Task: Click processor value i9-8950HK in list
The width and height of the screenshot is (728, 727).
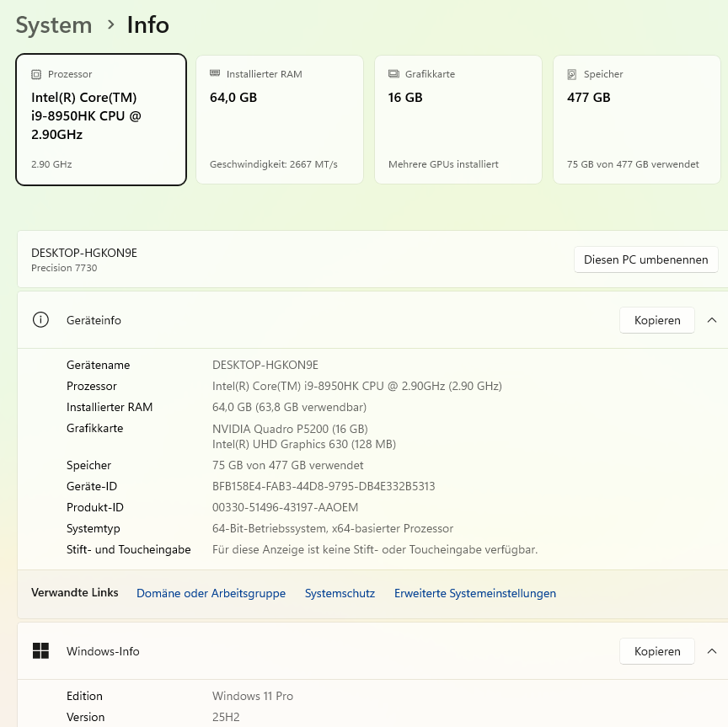Action: (357, 387)
